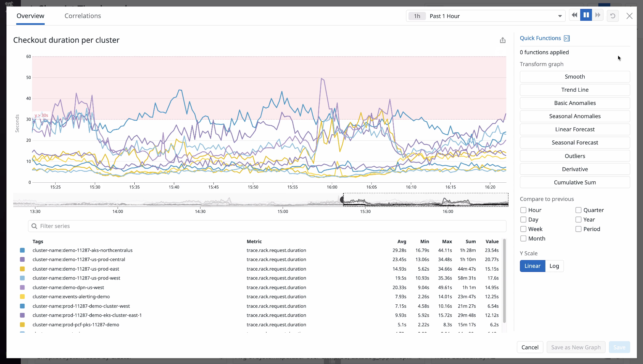This screenshot has height=364, width=643.
Task: Click the series table scrollbar
Action: point(504,281)
